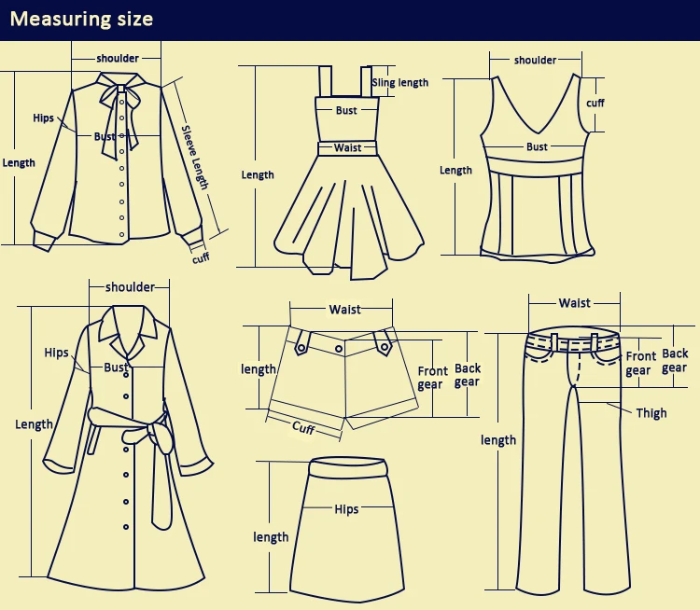Click 'shoulder' label above the blouse
This screenshot has height=610, width=700.
click(118, 58)
